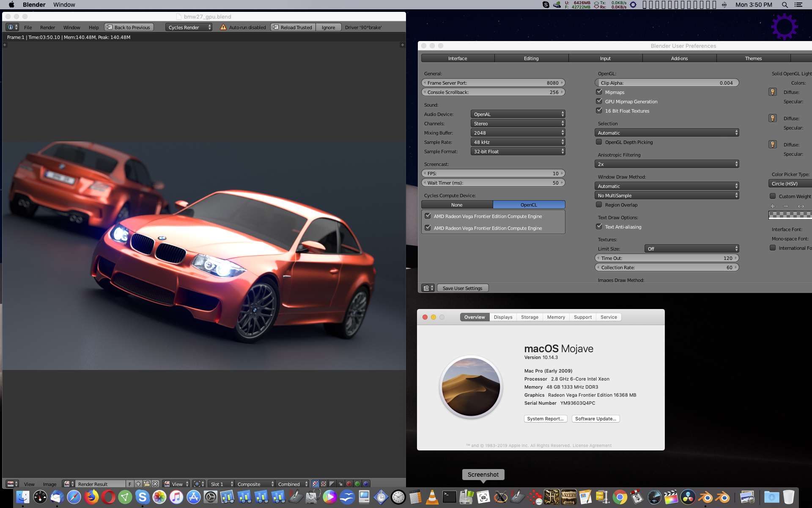812x508 pixels.
Task: Toggle Text Anti-aliasing checkbox
Action: click(599, 226)
